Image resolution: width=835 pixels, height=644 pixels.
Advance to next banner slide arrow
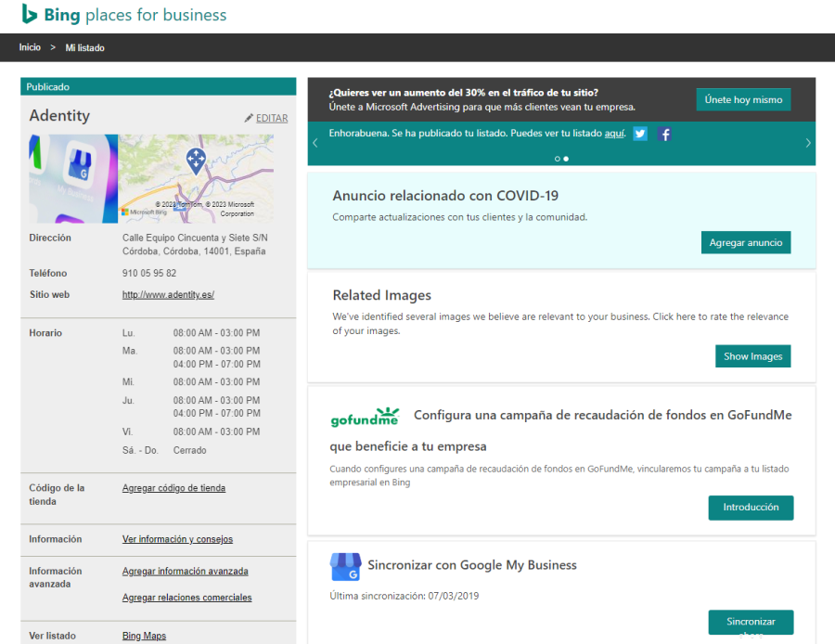point(807,143)
